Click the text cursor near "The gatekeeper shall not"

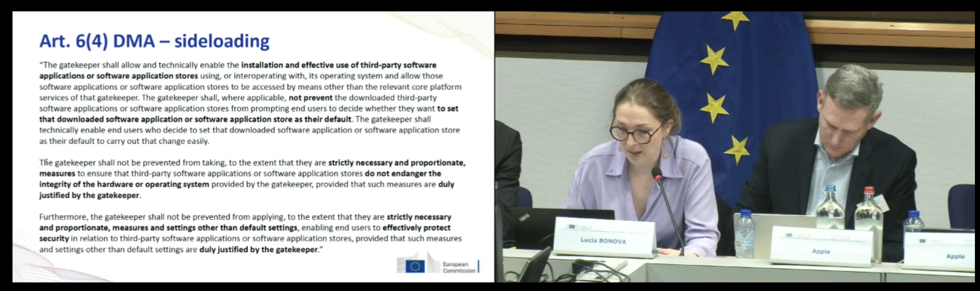pos(46,163)
